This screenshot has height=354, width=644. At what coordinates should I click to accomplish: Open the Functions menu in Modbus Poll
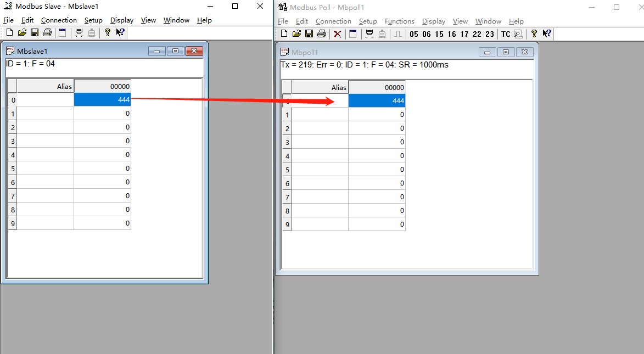pyautogui.click(x=399, y=21)
